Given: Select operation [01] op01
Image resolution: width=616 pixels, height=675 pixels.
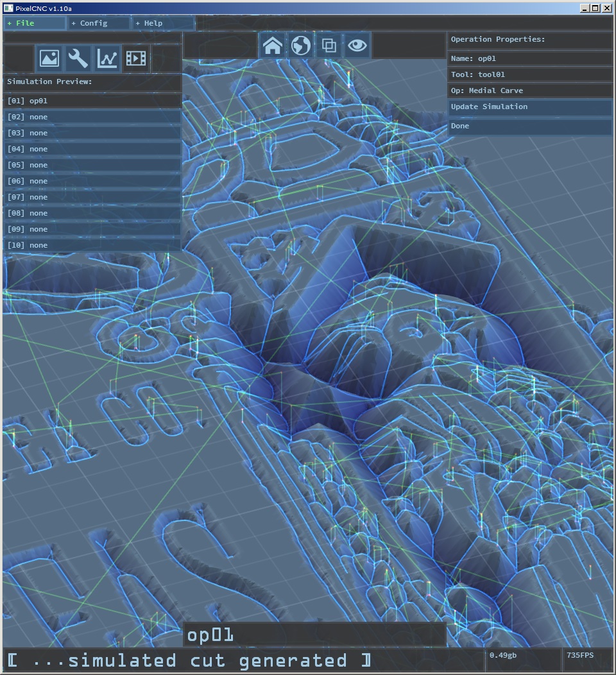Looking at the screenshot, I should point(92,101).
